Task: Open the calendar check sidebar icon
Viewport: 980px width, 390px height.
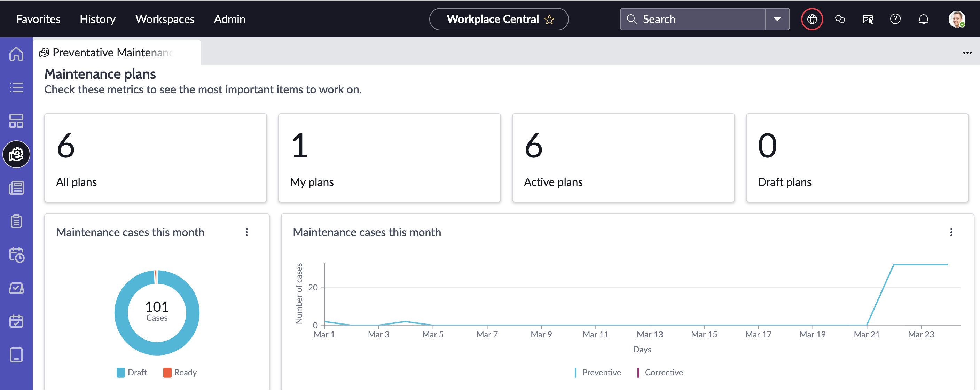Action: click(x=16, y=321)
